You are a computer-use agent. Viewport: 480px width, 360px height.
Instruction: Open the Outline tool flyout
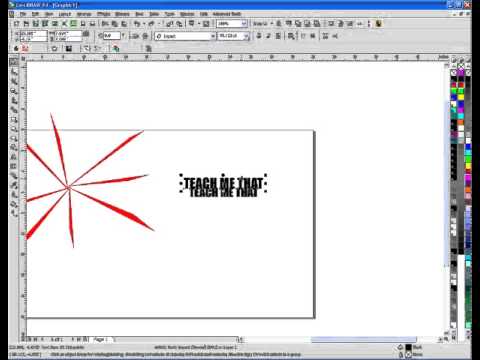(x=14, y=194)
